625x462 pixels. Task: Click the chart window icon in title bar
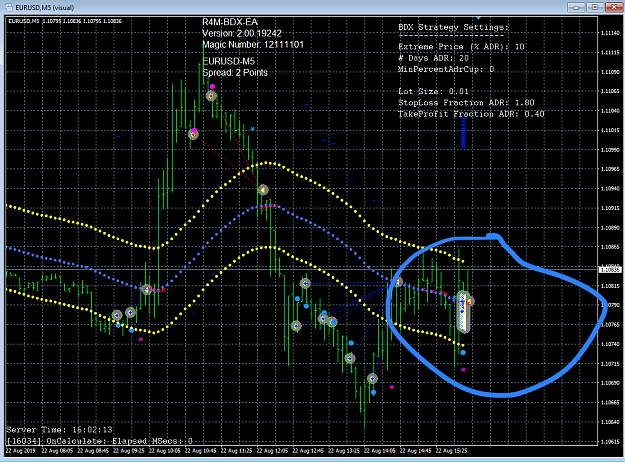tap(8, 7)
